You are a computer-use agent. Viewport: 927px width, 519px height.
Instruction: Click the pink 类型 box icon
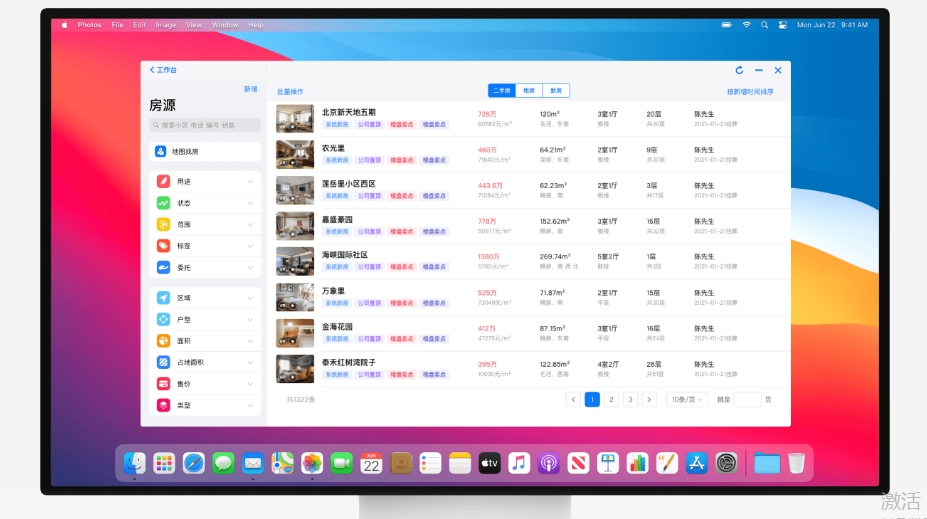[163, 405]
